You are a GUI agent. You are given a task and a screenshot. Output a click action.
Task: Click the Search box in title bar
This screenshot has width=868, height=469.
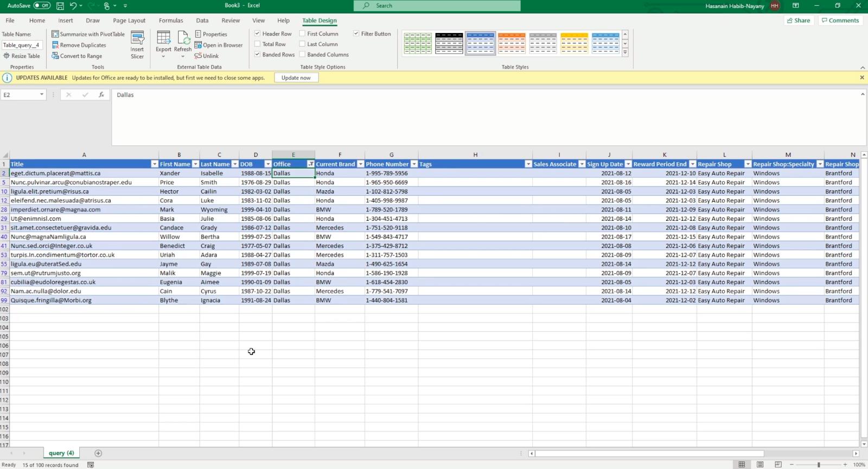(x=437, y=5)
